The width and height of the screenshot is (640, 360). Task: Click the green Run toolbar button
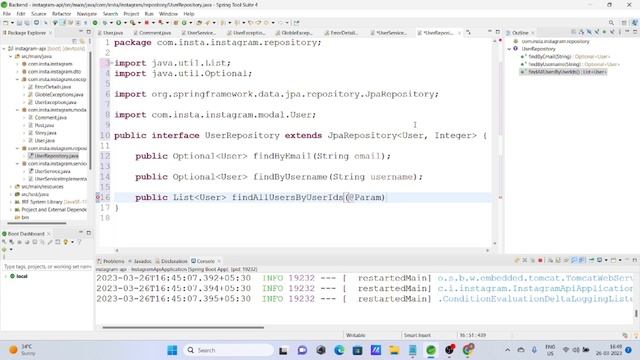pyautogui.click(x=118, y=23)
